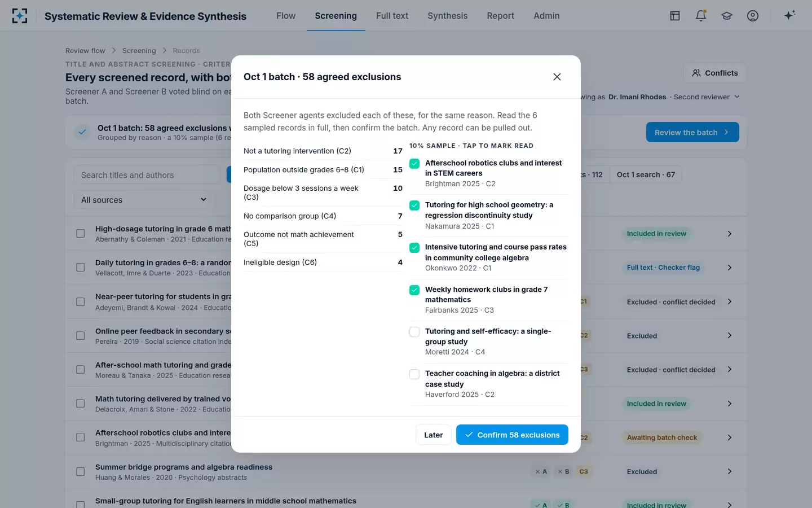Go to the Admin tab
Image resolution: width=812 pixels, height=508 pixels.
[x=547, y=16]
